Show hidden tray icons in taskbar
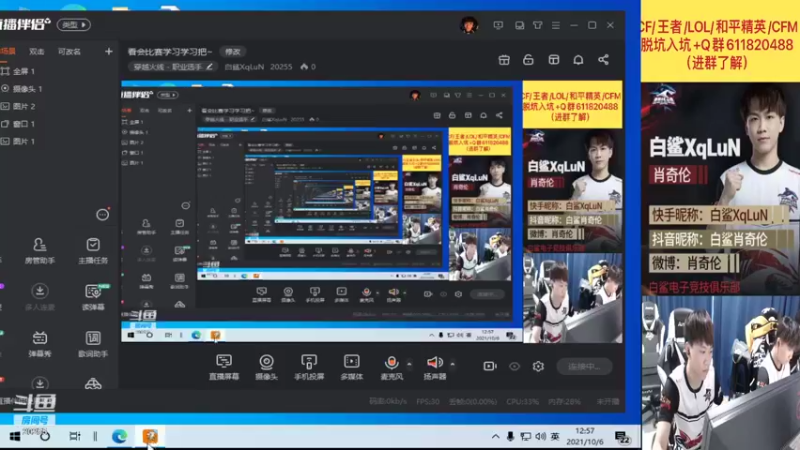Image resolution: width=800 pixels, height=450 pixels. point(495,437)
